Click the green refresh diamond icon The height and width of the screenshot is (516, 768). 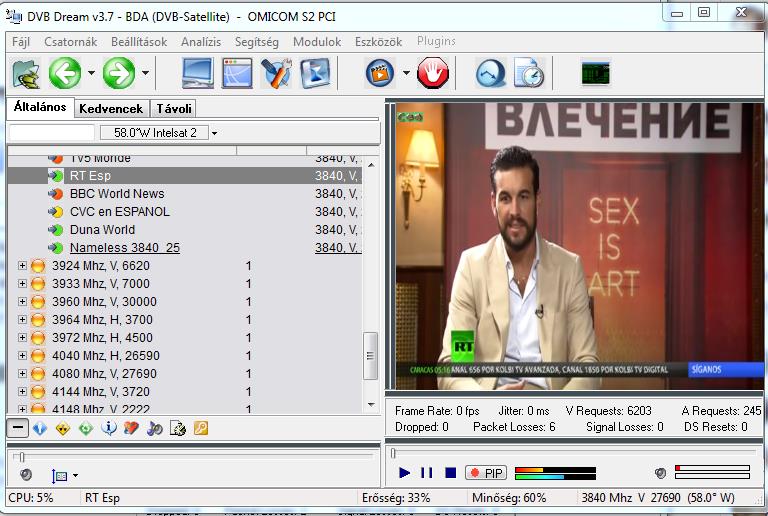click(86, 429)
